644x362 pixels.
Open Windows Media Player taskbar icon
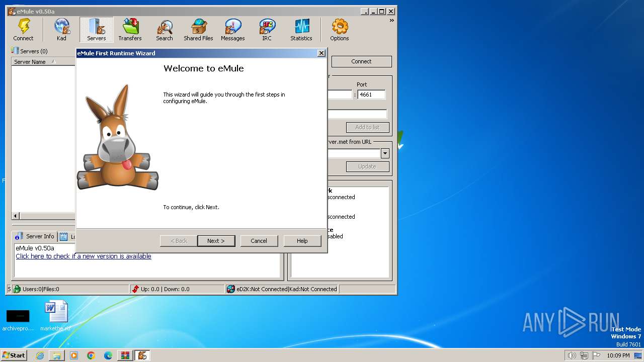coord(74,355)
